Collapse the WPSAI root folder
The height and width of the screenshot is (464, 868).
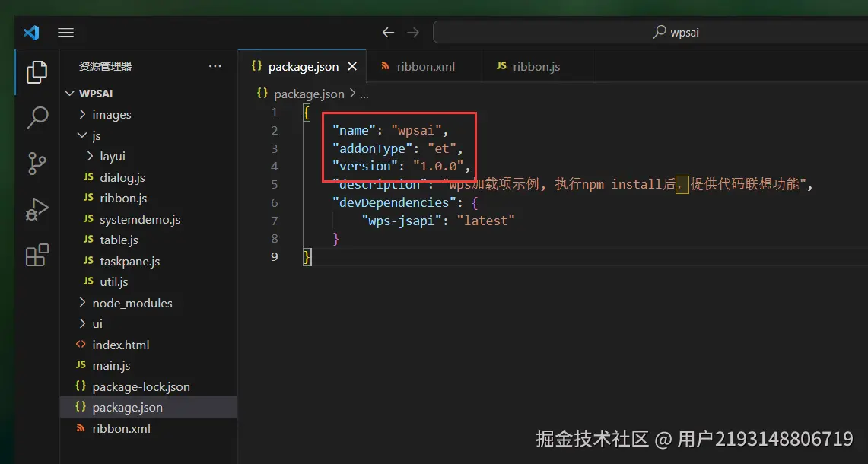click(x=148, y=94)
